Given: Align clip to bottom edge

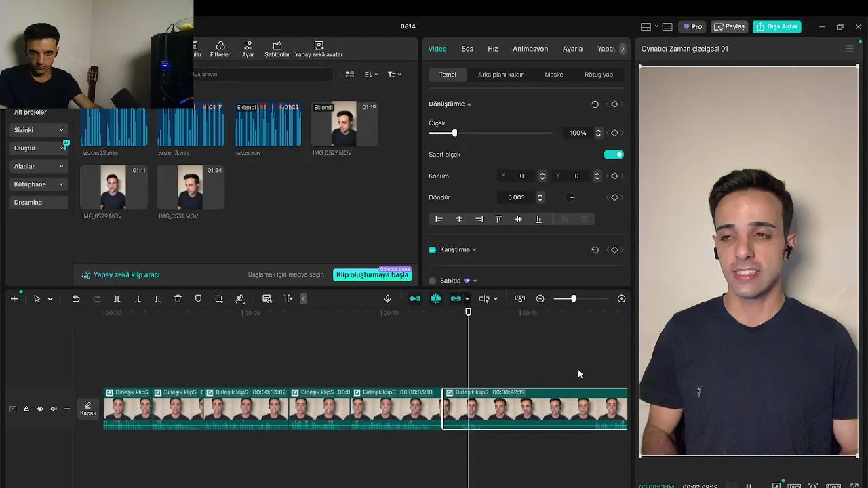Looking at the screenshot, I should tap(539, 220).
